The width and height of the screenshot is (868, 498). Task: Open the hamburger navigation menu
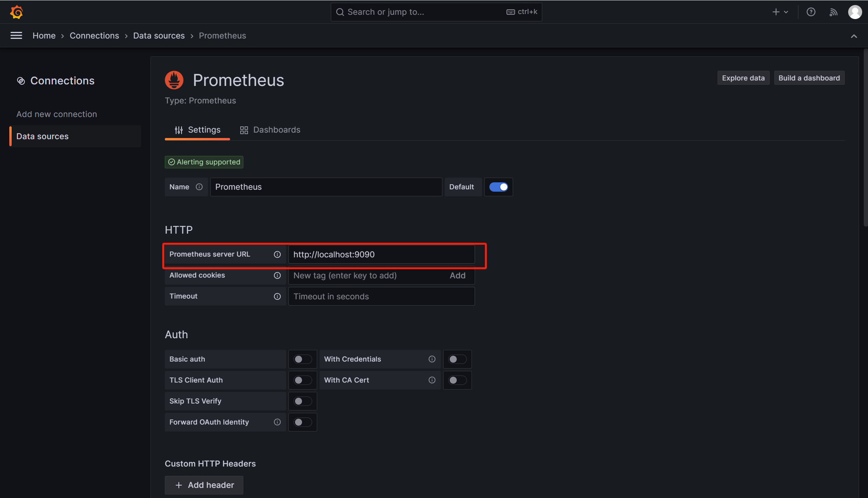tap(16, 35)
